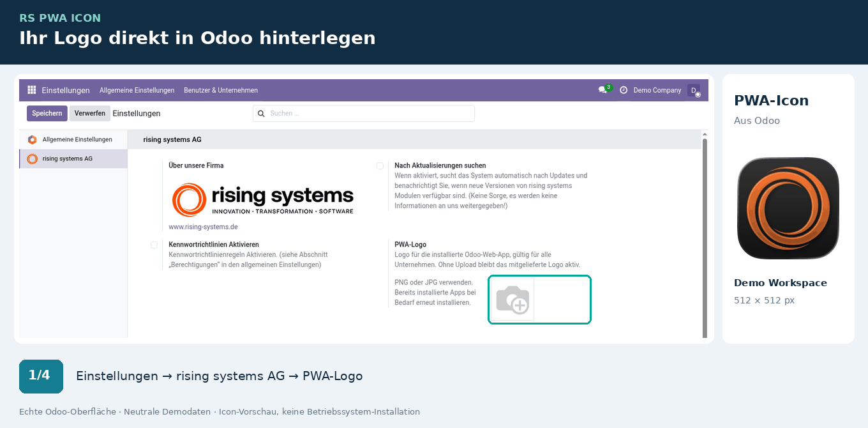Click the Allgemeine Einstellungen sidebar hexagon icon
This screenshot has width=868, height=428.
tap(32, 139)
